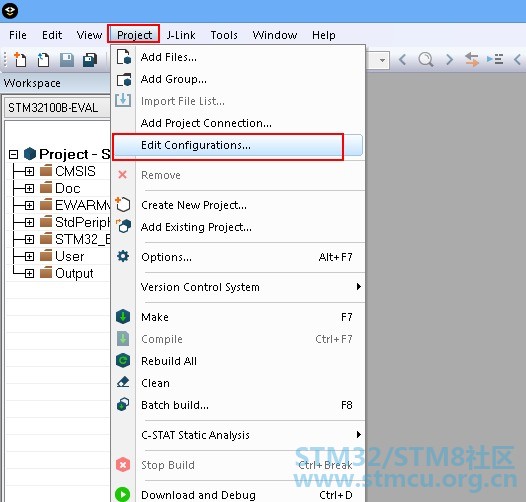
Task: Select the Output folder in workspace
Action: pyautogui.click(x=74, y=273)
